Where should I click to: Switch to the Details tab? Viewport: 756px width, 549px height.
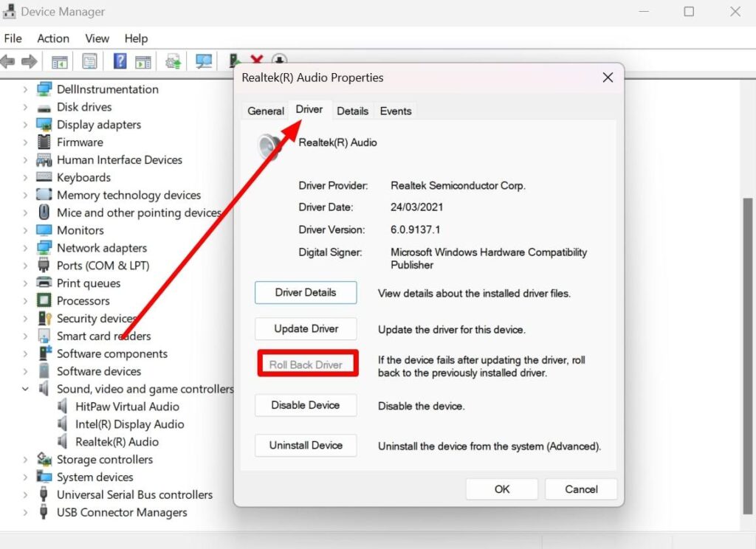tap(352, 111)
